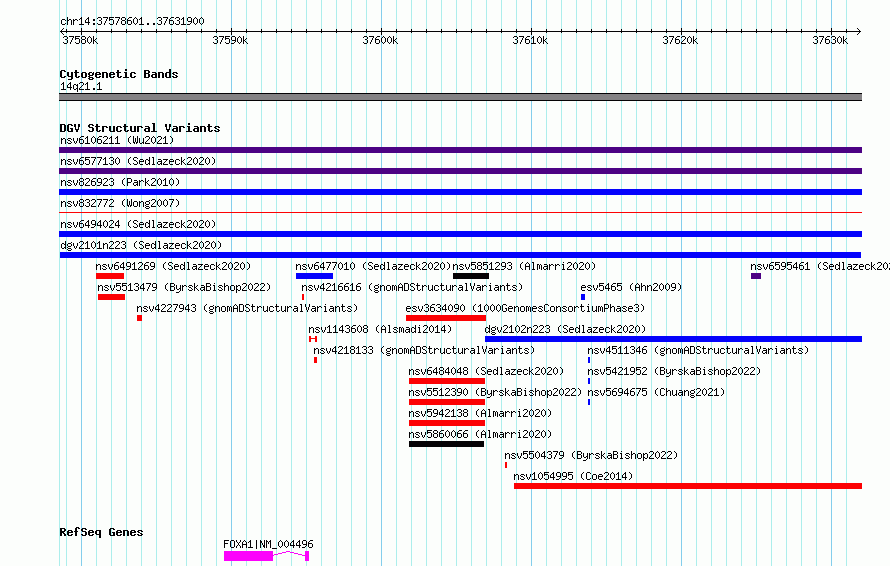The image size is (890, 566).
Task: Click the FOXA1 gene exon block
Action: [x=249, y=556]
